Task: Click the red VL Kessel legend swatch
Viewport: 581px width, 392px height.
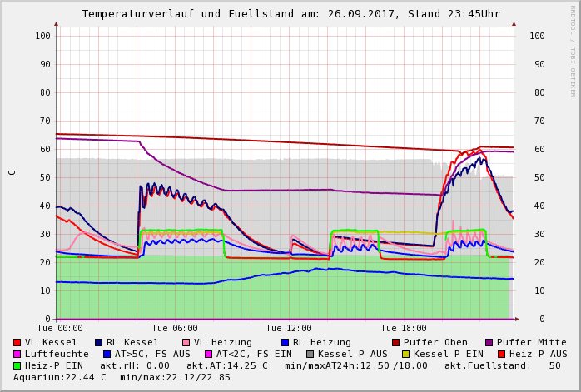Action: [17, 342]
